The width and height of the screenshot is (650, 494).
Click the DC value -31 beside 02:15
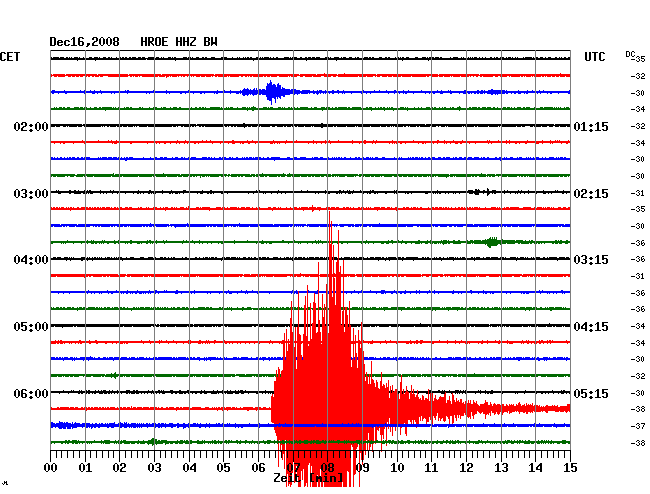tap(638, 193)
